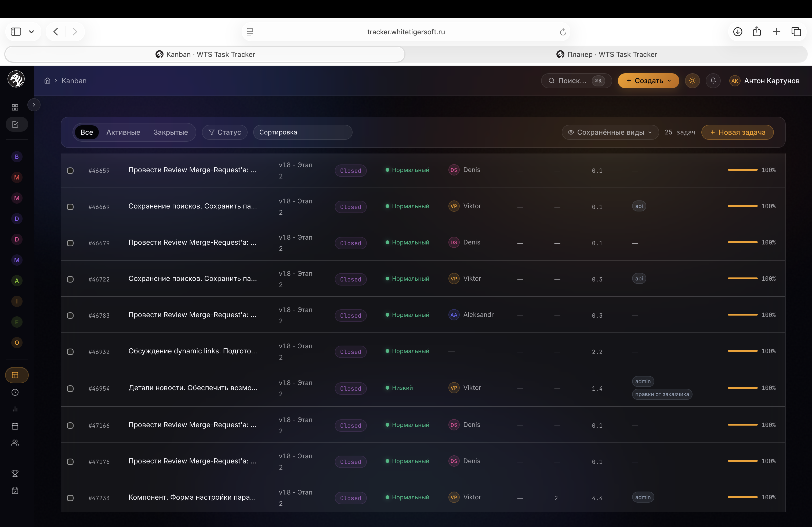Click the progress bar of task #47233
The image size is (812, 527).
[x=742, y=497]
